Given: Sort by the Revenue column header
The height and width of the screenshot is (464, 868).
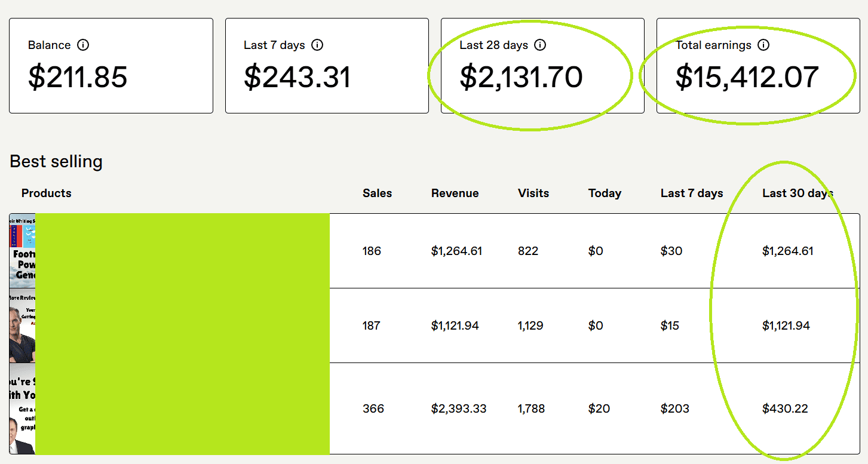Looking at the screenshot, I should click(x=455, y=193).
